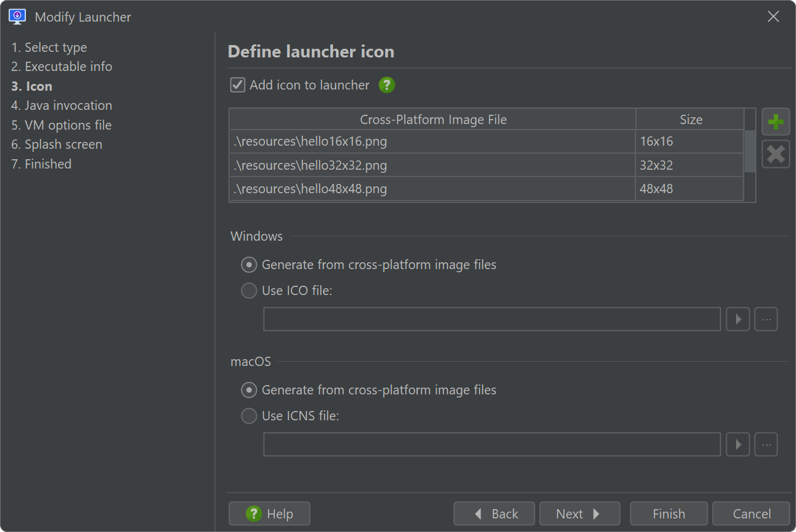Screen dimensions: 796x532
Task: Click the Cancel button
Action: (x=751, y=513)
